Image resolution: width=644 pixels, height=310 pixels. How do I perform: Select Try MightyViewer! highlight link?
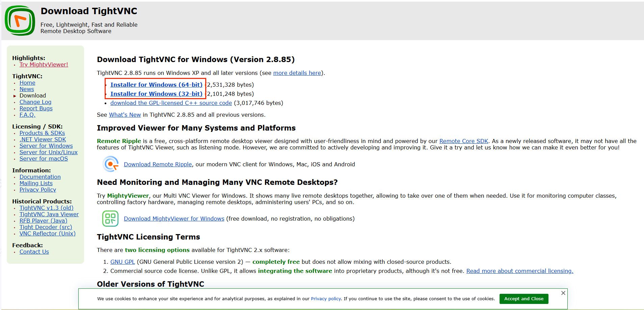click(x=44, y=64)
